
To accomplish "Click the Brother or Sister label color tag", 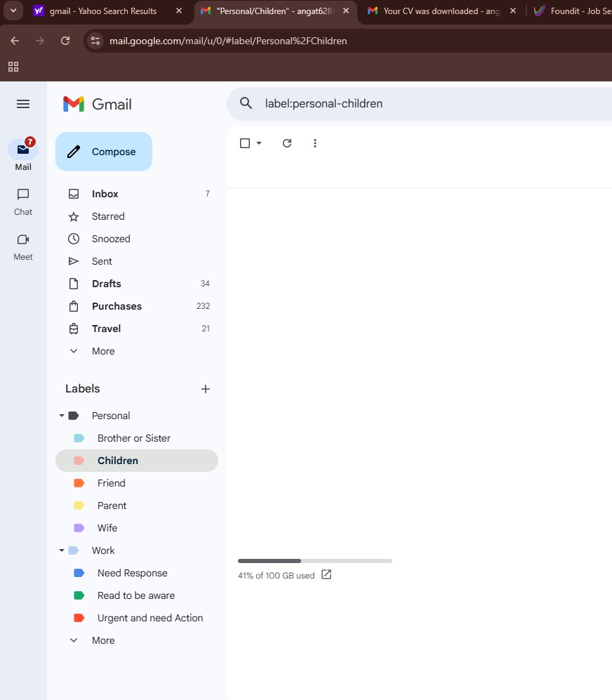I will [79, 438].
